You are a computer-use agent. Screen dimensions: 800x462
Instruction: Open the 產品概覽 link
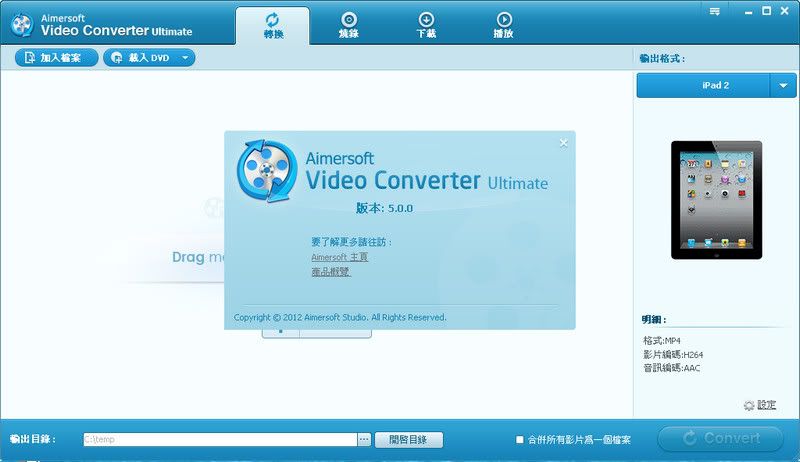pos(331,272)
